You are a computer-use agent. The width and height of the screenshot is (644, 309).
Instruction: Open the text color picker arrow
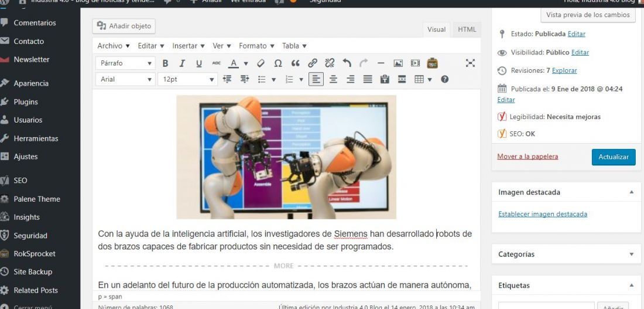pyautogui.click(x=246, y=63)
